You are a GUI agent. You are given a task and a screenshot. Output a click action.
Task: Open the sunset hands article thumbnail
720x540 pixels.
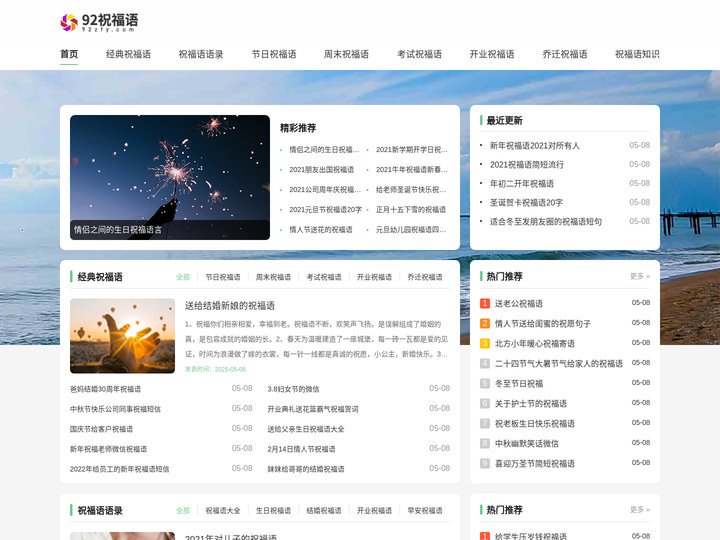click(123, 336)
